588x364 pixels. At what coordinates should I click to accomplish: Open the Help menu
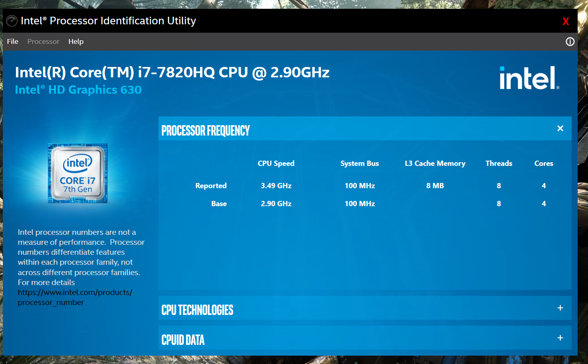pyautogui.click(x=76, y=41)
